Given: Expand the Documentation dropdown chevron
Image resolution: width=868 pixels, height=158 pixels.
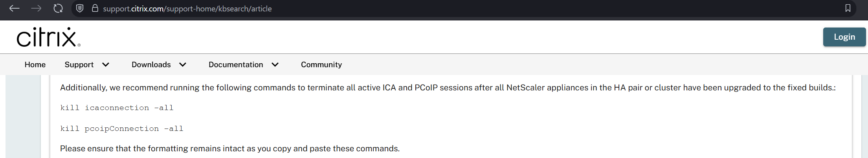Looking at the screenshot, I should (275, 64).
